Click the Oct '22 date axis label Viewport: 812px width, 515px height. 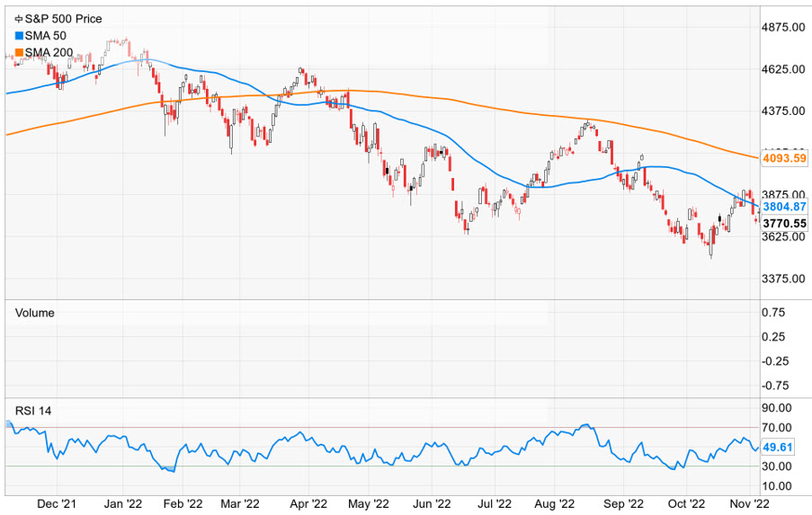[x=686, y=503]
